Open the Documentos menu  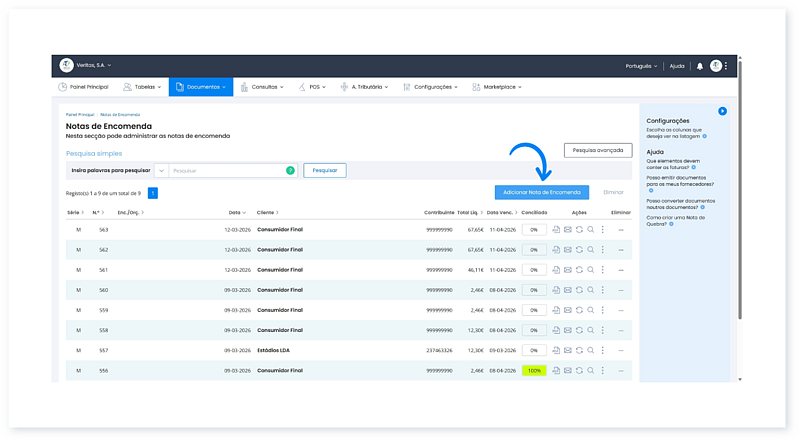(201, 87)
